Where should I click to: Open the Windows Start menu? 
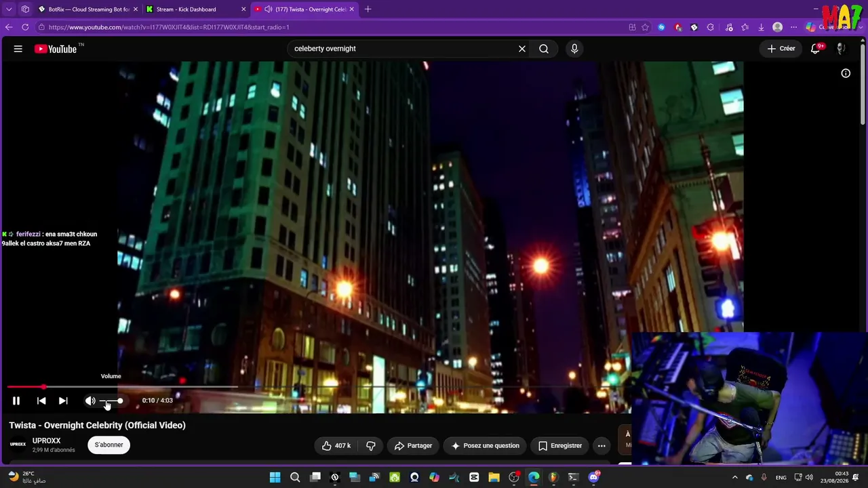275,477
